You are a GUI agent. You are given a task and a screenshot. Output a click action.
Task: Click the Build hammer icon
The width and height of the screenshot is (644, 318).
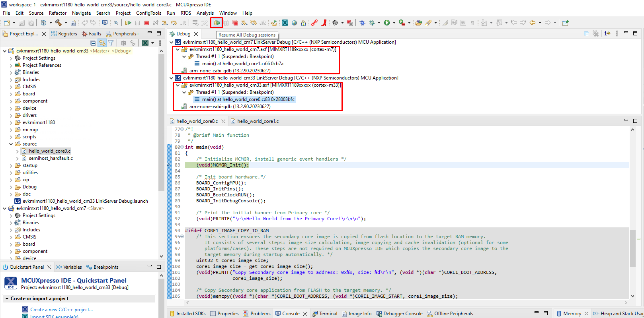click(59, 23)
